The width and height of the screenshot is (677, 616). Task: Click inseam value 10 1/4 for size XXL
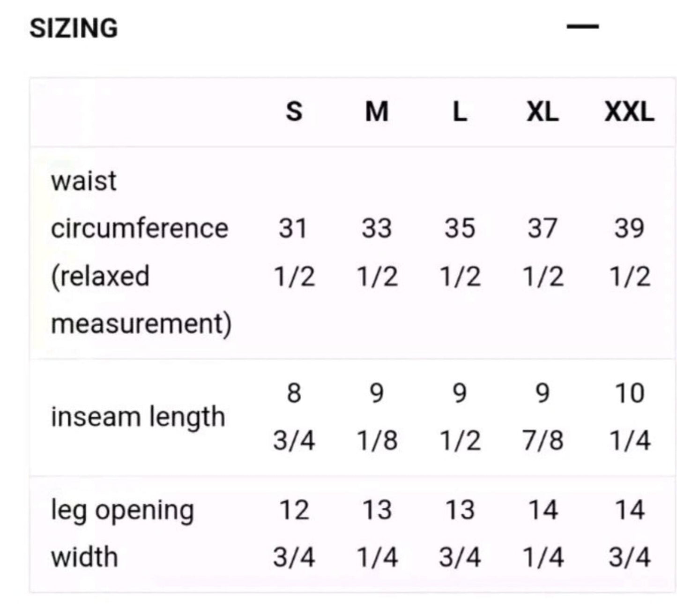(630, 417)
